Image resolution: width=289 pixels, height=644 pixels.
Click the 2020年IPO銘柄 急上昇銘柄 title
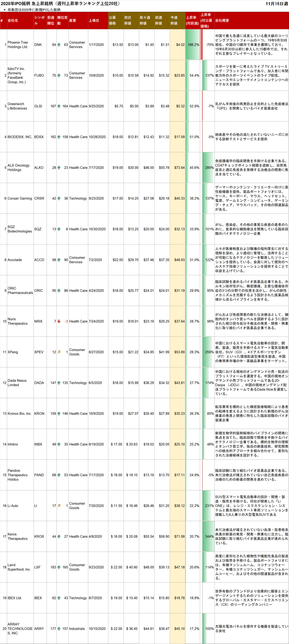(x=60, y=4)
